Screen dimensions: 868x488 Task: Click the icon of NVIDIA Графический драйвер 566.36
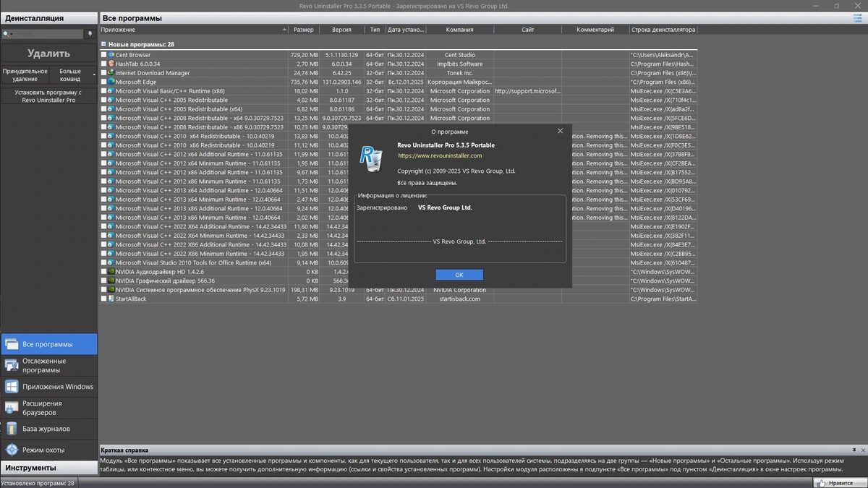tap(111, 281)
